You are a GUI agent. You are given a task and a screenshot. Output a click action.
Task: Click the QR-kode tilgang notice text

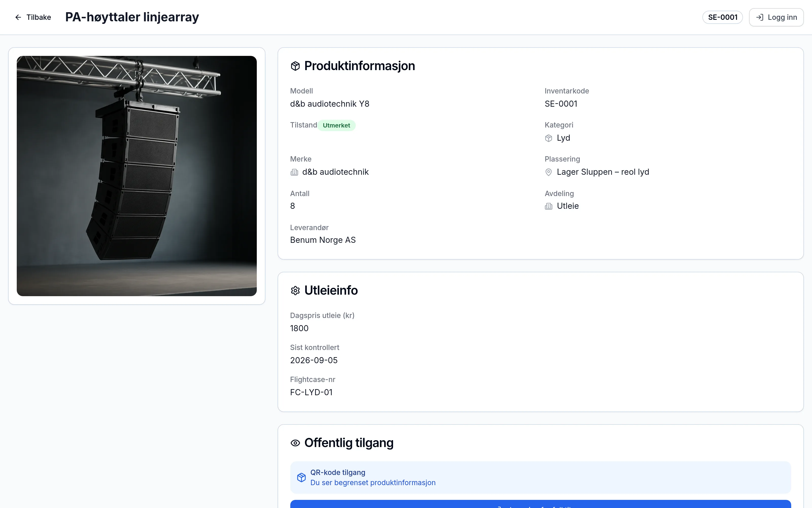point(337,472)
